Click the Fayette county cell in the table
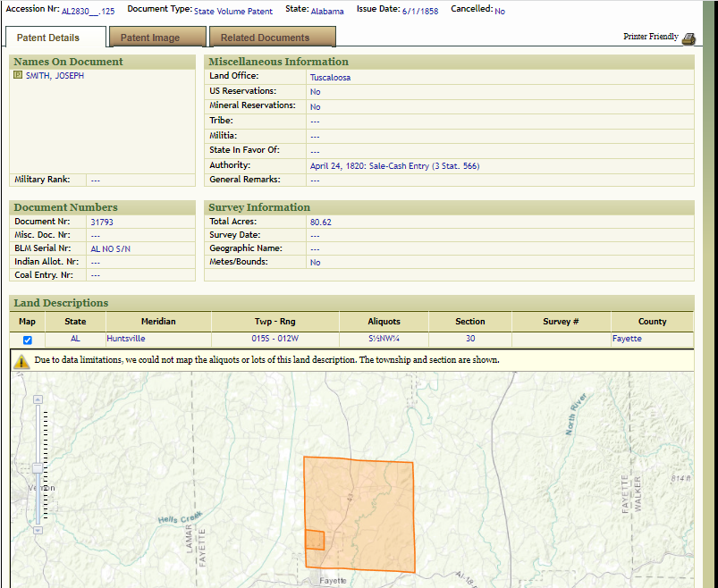718x588 pixels. [x=627, y=339]
